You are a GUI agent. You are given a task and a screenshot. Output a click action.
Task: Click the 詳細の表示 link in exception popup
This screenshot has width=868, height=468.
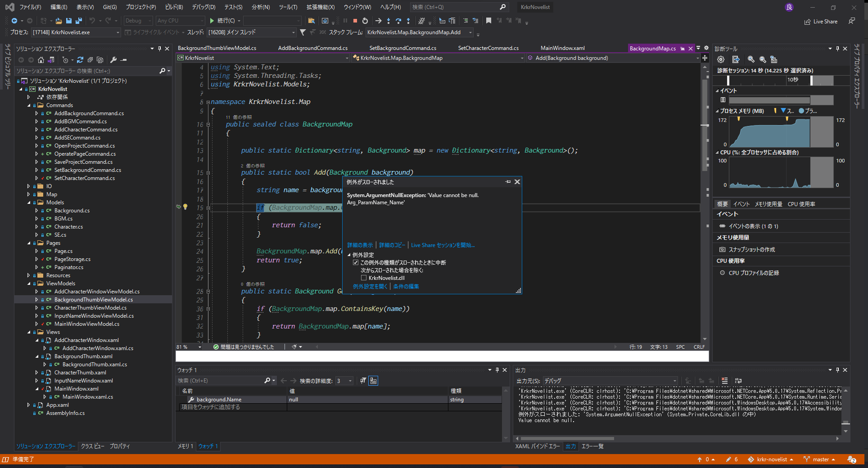point(360,245)
